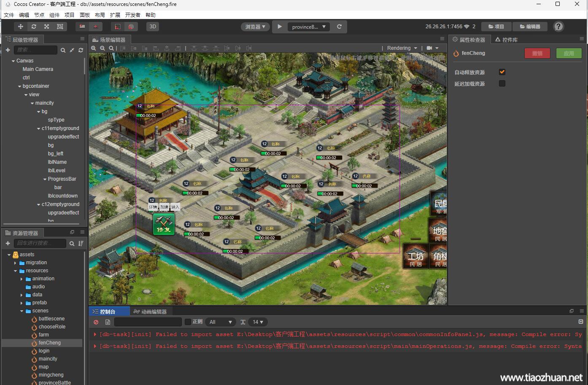The width and height of the screenshot is (588, 385).
Task: Collapse the scenes folder
Action: [22, 311]
